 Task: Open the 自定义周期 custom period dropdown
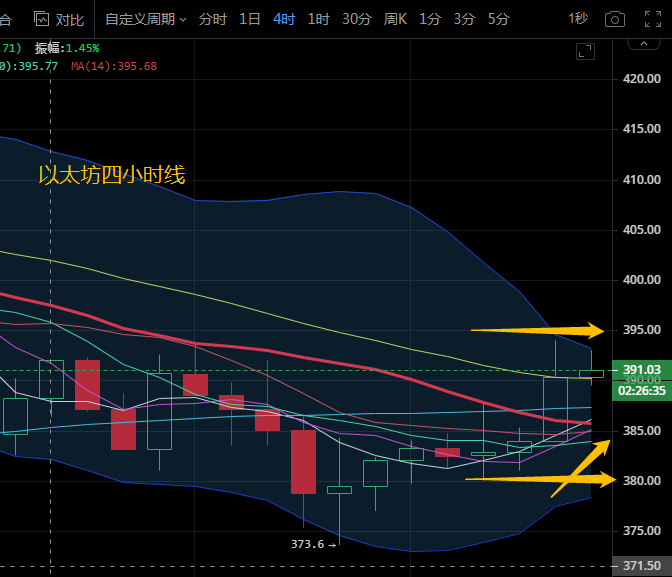point(145,19)
